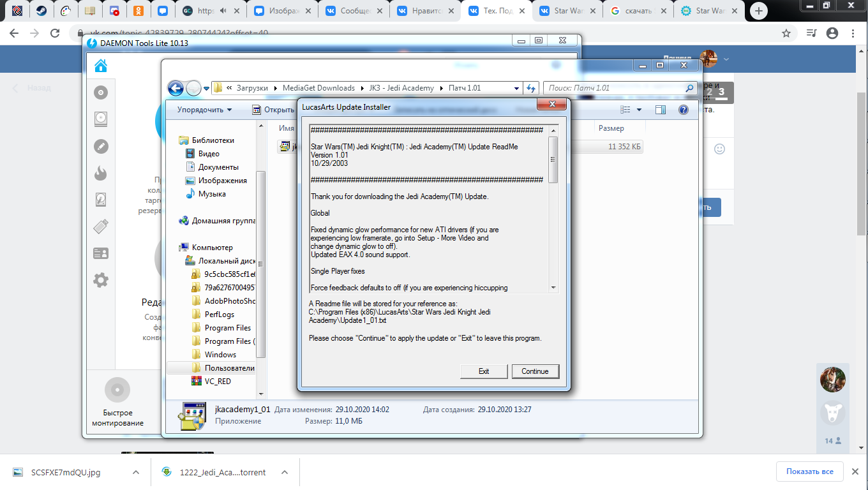Open the Упорядочить menu in Explorer

204,110
